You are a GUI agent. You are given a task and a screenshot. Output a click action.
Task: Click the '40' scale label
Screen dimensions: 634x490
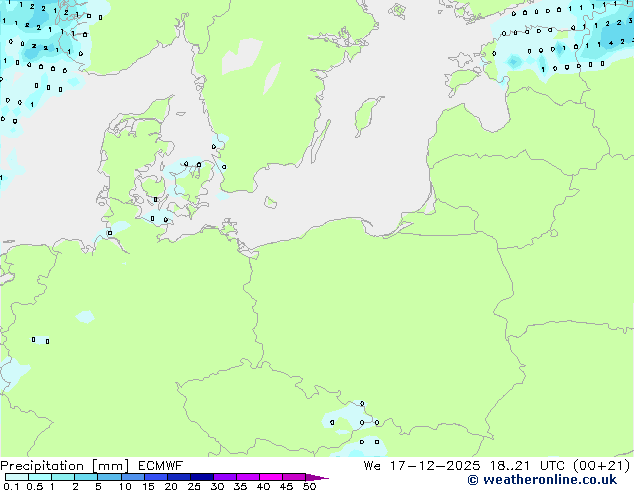(x=263, y=486)
